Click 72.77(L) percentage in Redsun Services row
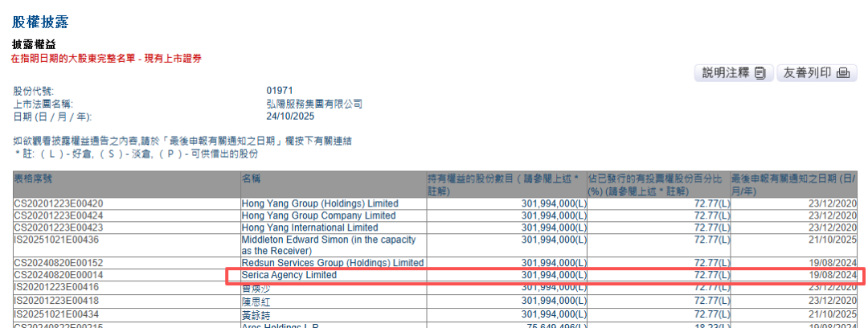Image resolution: width=868 pixels, height=328 pixels. coord(712,263)
